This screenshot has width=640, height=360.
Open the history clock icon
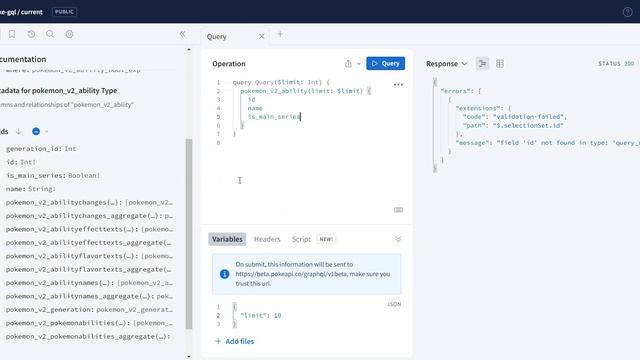tap(31, 34)
